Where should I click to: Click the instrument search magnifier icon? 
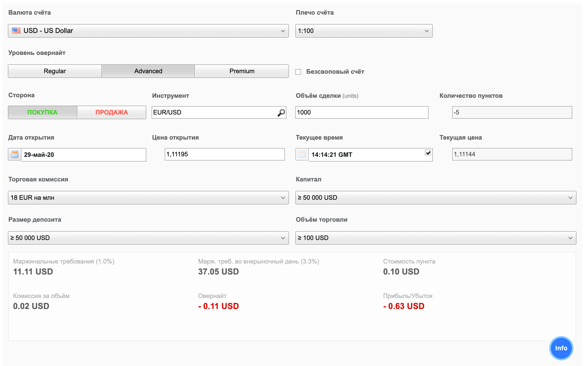[281, 113]
